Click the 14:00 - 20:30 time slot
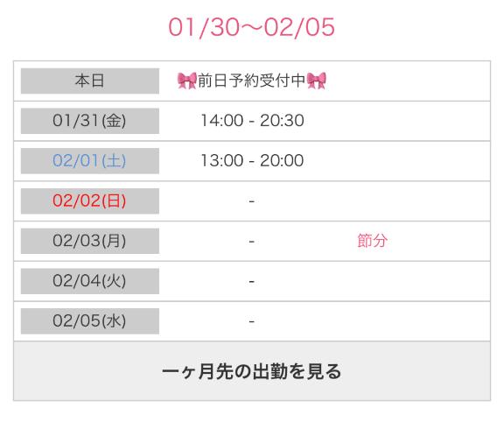Screen dimensions: 504x422 (252, 121)
